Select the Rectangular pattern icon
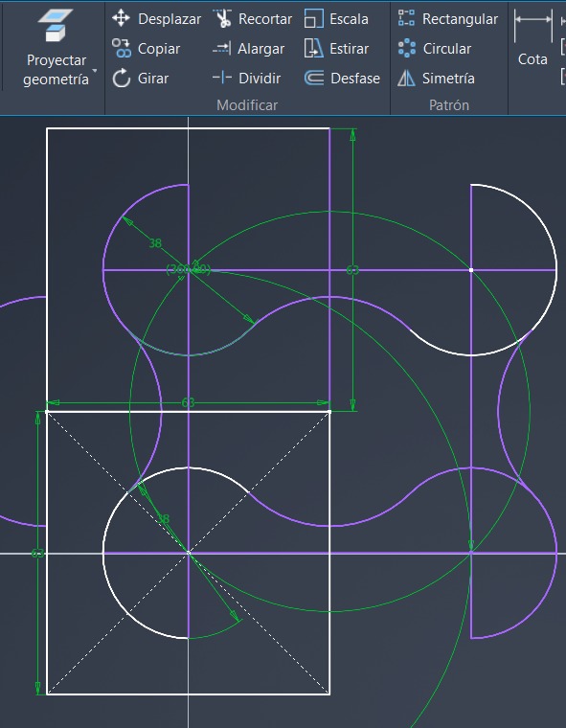This screenshot has width=566, height=728. [406, 18]
